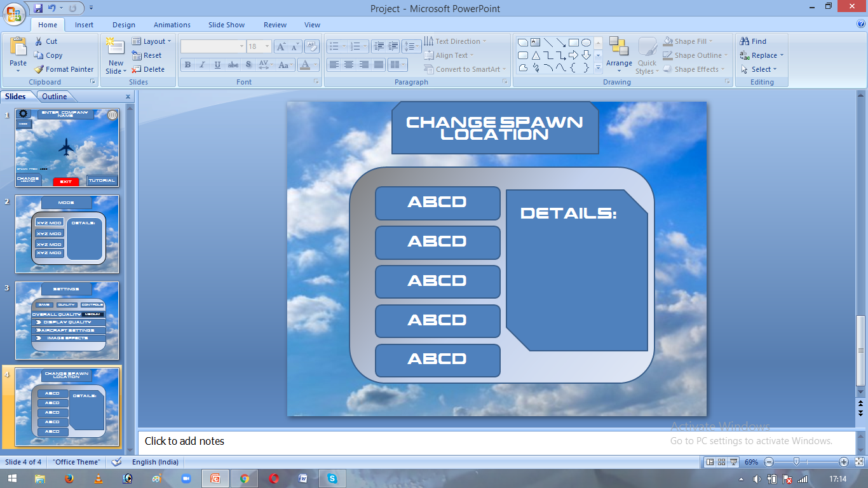Fit slide to current window
This screenshot has height=488, width=868.
(858, 462)
